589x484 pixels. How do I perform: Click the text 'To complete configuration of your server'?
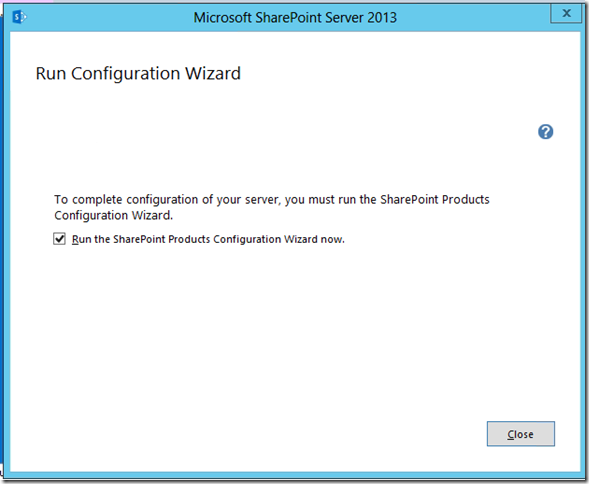(x=167, y=200)
